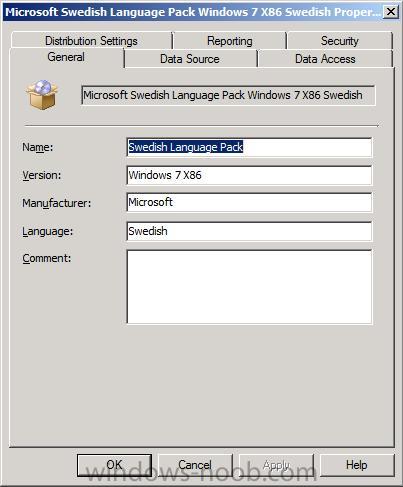Select the Manufacturer field showing Microsoft
Viewport: 403px width, 487px height.
coord(249,202)
